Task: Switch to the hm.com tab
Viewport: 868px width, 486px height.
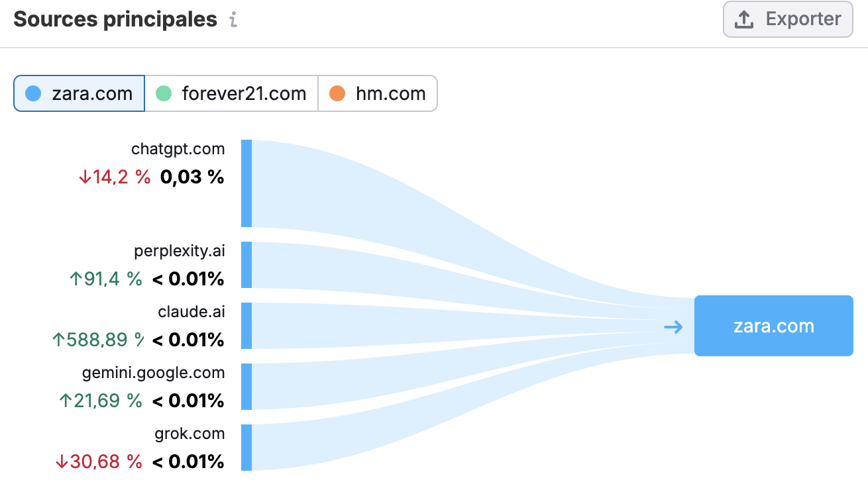Action: coord(378,93)
